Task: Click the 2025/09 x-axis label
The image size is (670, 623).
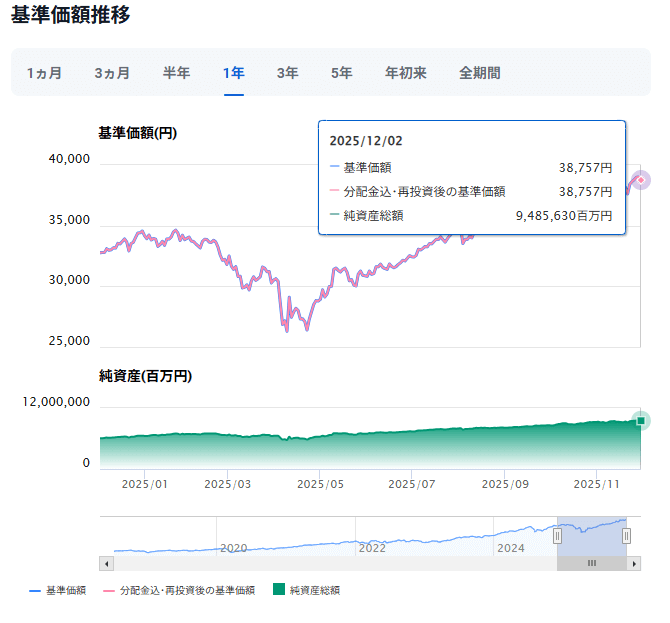Action: 505,484
